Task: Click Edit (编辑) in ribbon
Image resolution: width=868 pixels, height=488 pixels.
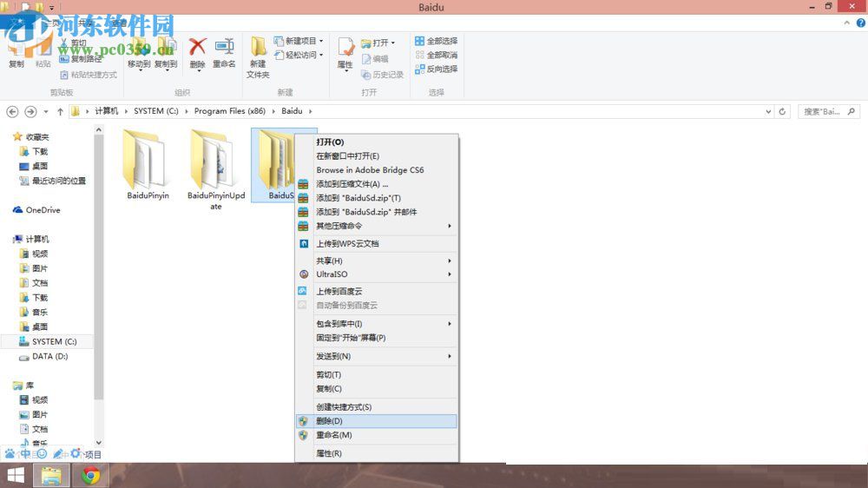Action: pos(375,59)
